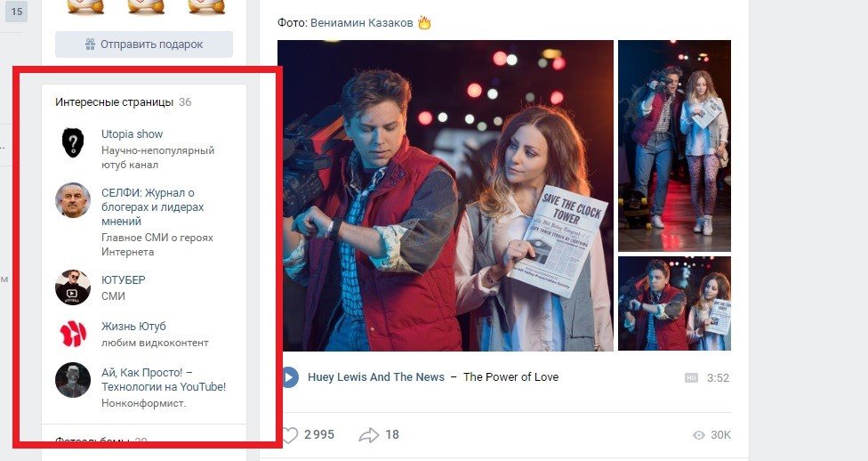
Task: Open the Utopia show page link
Action: [x=132, y=134]
